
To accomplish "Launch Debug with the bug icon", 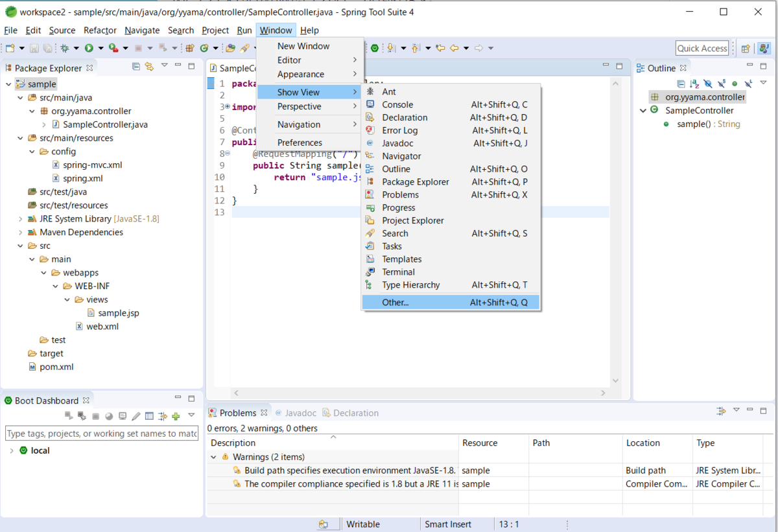I will point(64,48).
